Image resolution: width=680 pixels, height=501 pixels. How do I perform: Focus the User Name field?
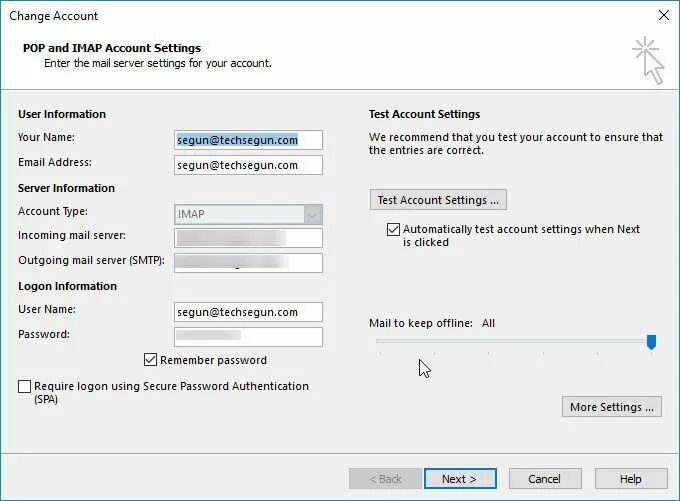(x=248, y=312)
